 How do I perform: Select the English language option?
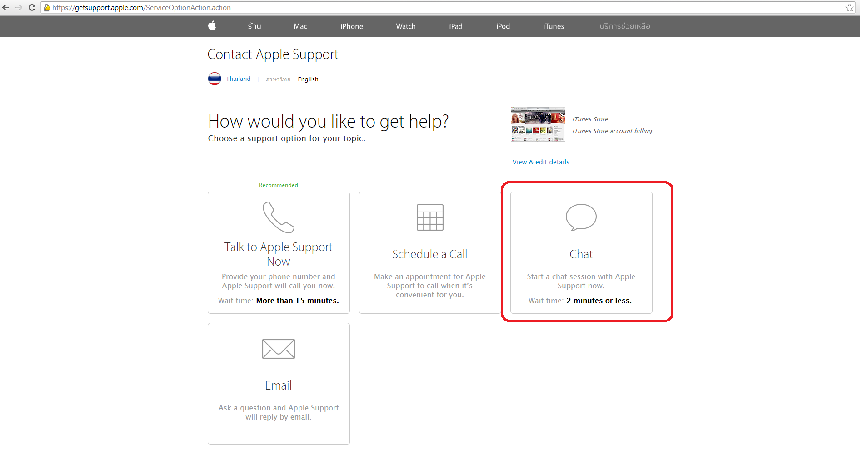tap(308, 79)
